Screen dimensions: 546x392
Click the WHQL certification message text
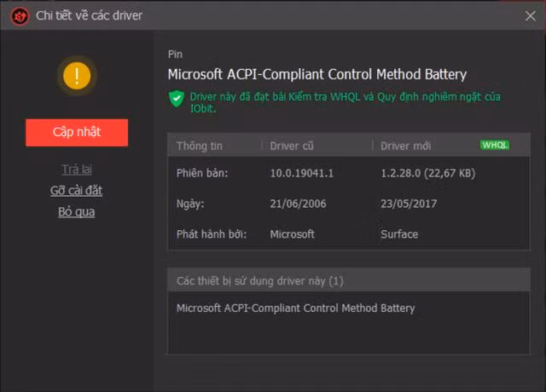[x=345, y=102]
